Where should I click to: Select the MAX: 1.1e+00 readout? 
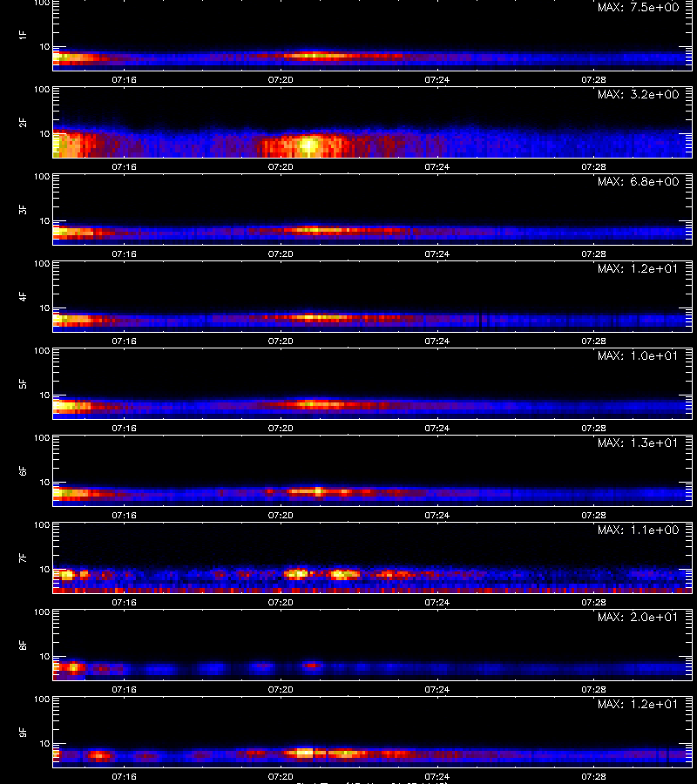tap(638, 530)
